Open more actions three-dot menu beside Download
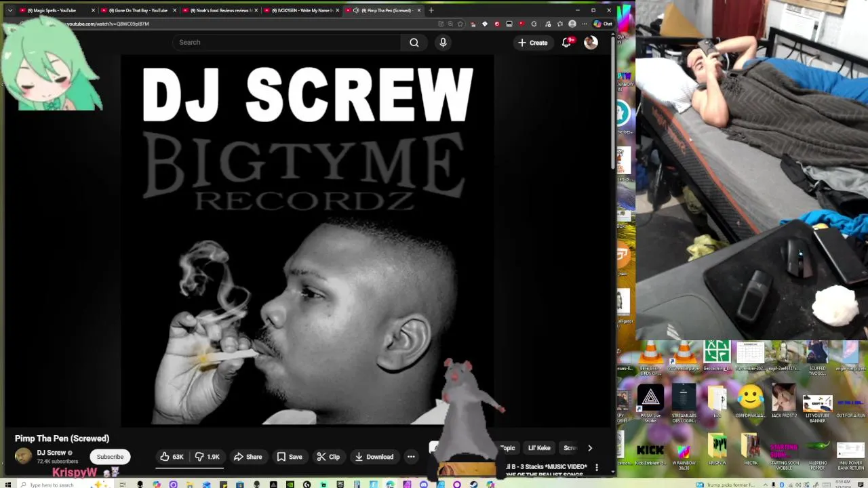The width and height of the screenshot is (868, 488). [x=411, y=457]
